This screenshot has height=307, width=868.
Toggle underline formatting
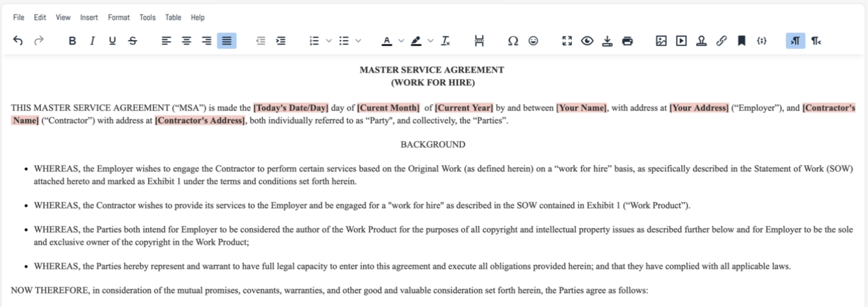[113, 41]
